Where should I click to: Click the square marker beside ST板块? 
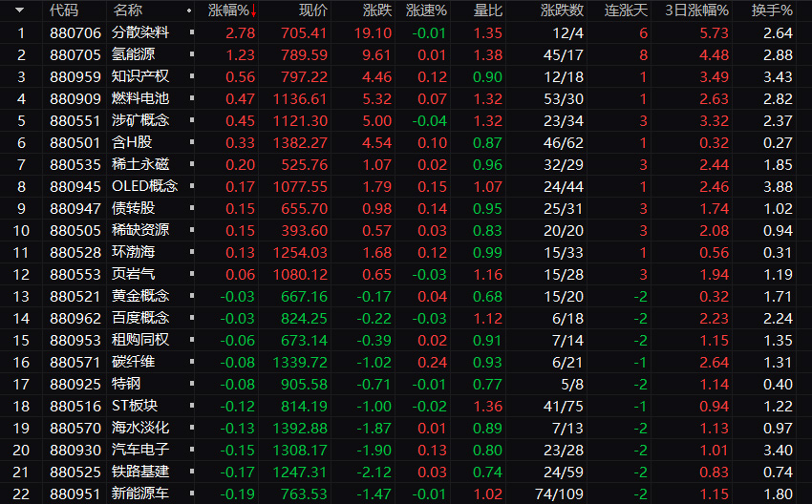pos(192,406)
